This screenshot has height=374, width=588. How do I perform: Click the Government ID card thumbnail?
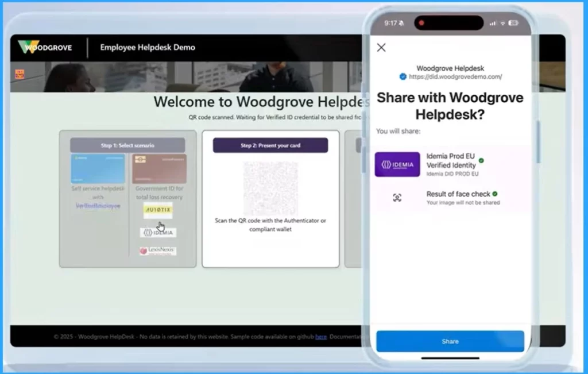[160, 168]
